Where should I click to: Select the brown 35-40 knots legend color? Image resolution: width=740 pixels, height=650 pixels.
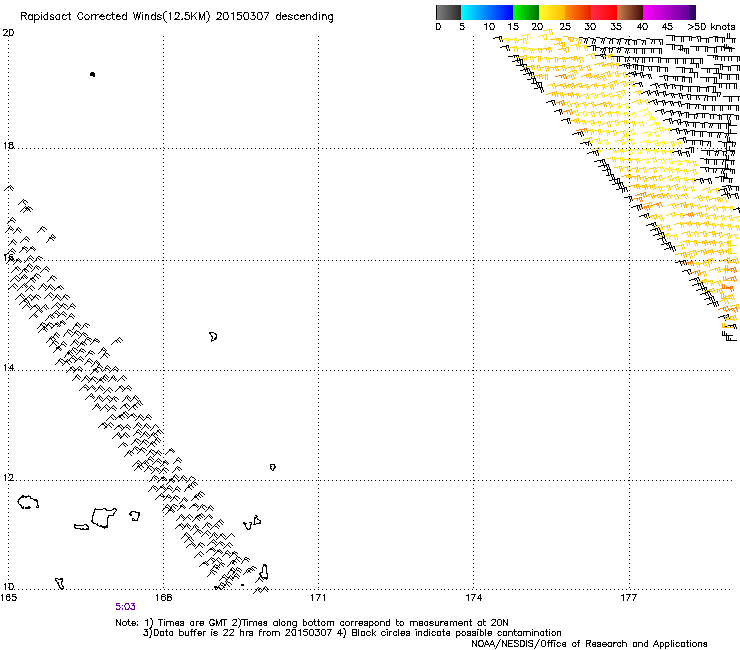point(630,12)
